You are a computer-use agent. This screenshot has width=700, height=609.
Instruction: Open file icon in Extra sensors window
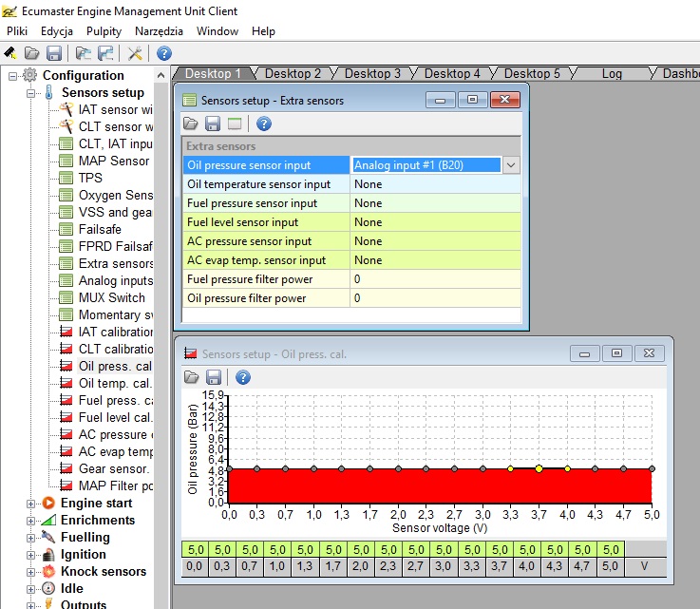click(191, 124)
